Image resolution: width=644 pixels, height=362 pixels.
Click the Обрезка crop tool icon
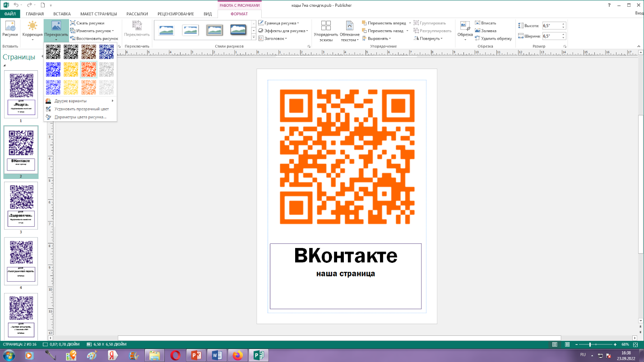465,26
